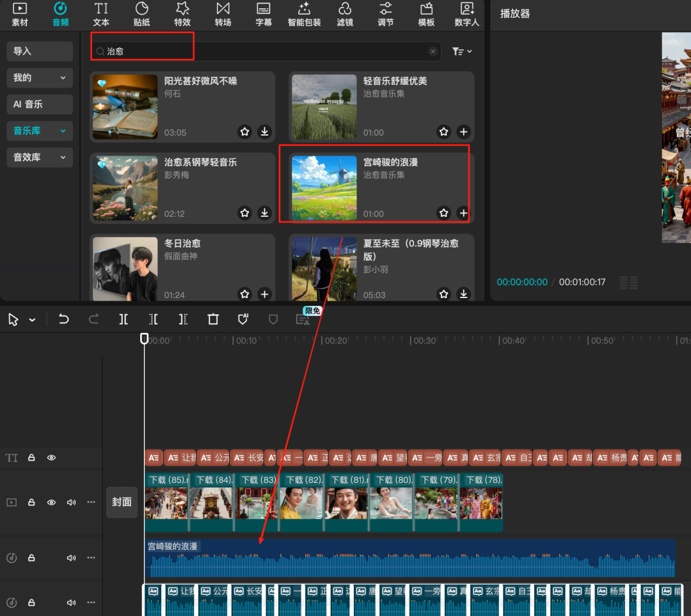Click the timeline playhead marker
691x616 pixels.
click(145, 338)
